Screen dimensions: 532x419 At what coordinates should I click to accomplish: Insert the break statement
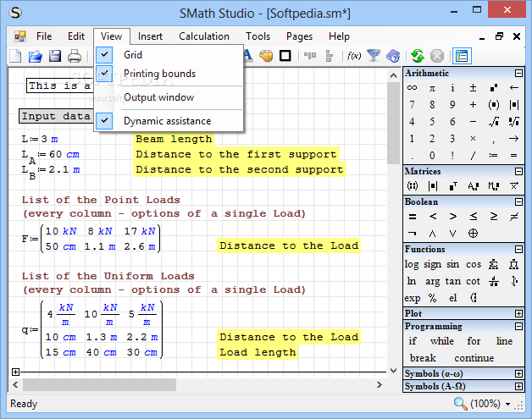tap(423, 358)
